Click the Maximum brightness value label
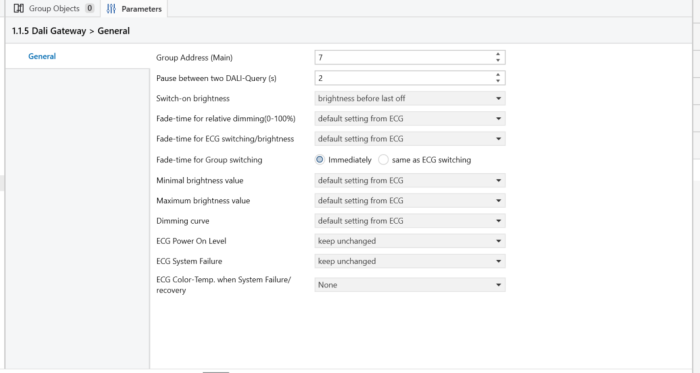Image resolution: width=700 pixels, height=373 pixels. [x=203, y=201]
